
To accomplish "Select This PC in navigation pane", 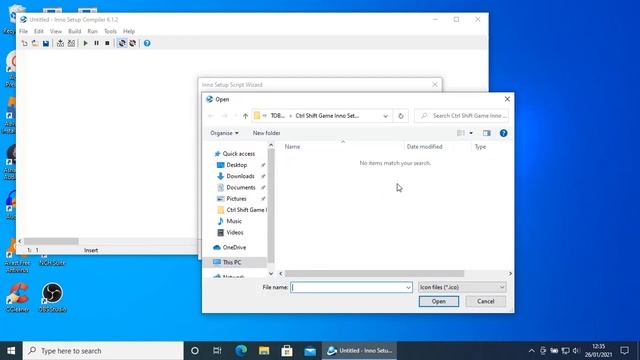I will [x=231, y=262].
